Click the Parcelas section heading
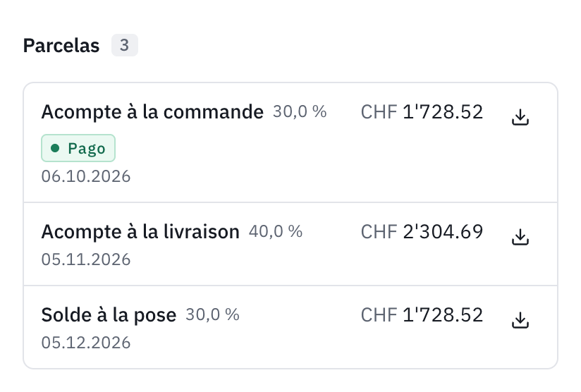The width and height of the screenshot is (581, 392). coord(61,46)
